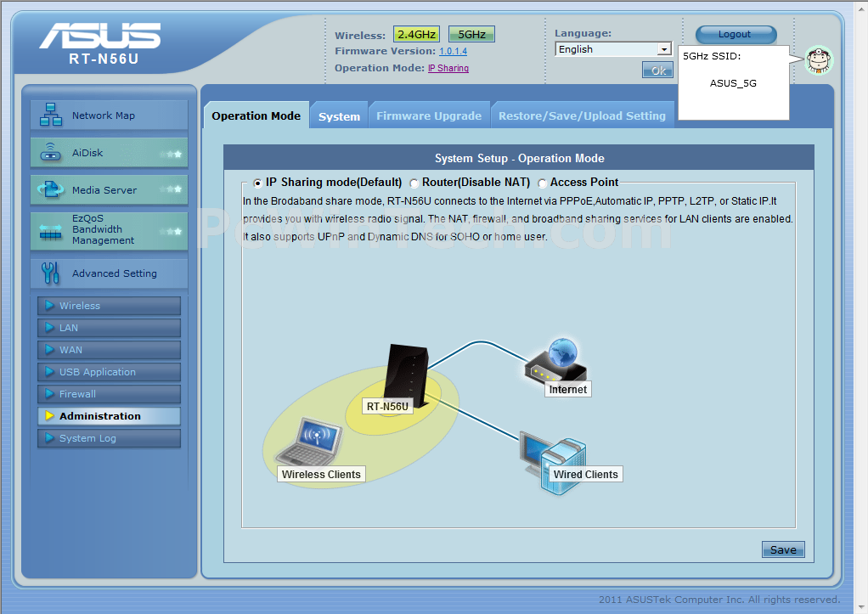
Task: Open firmware version 1.0.1.4 link
Action: tap(453, 52)
